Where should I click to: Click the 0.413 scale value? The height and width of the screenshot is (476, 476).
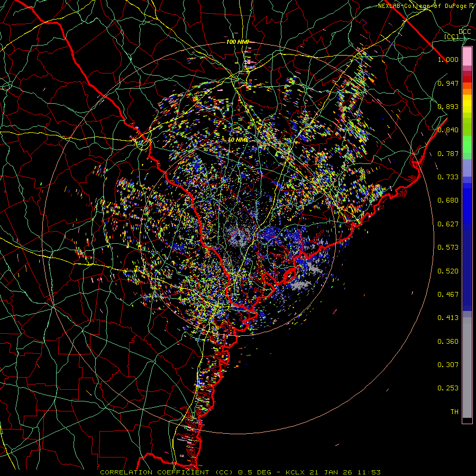(448, 318)
